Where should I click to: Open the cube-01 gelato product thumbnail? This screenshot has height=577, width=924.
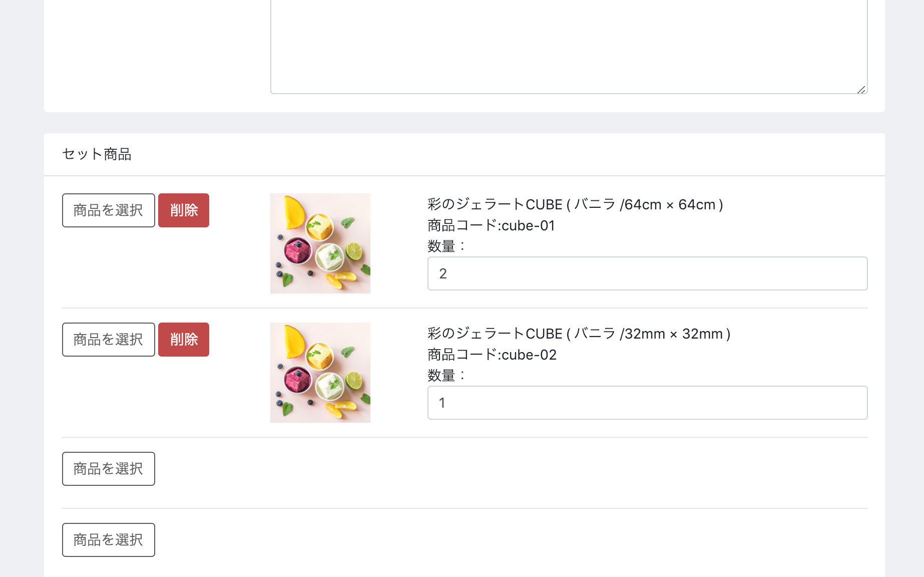pyautogui.click(x=320, y=243)
